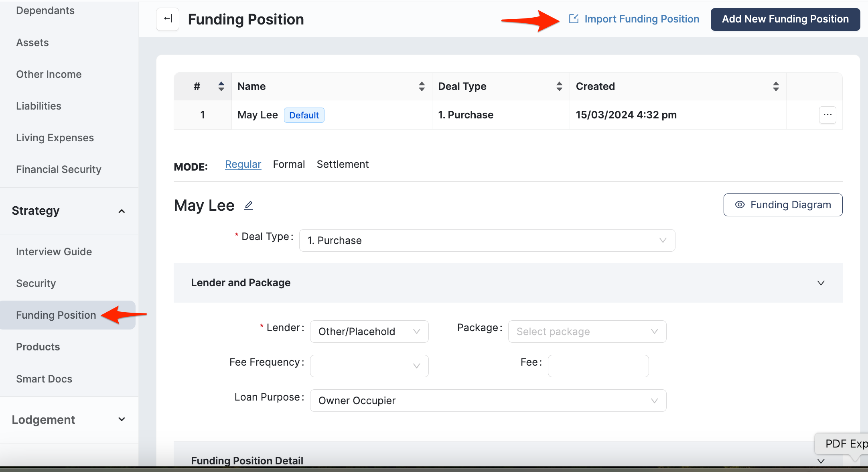Open Products in the sidebar

pyautogui.click(x=38, y=347)
